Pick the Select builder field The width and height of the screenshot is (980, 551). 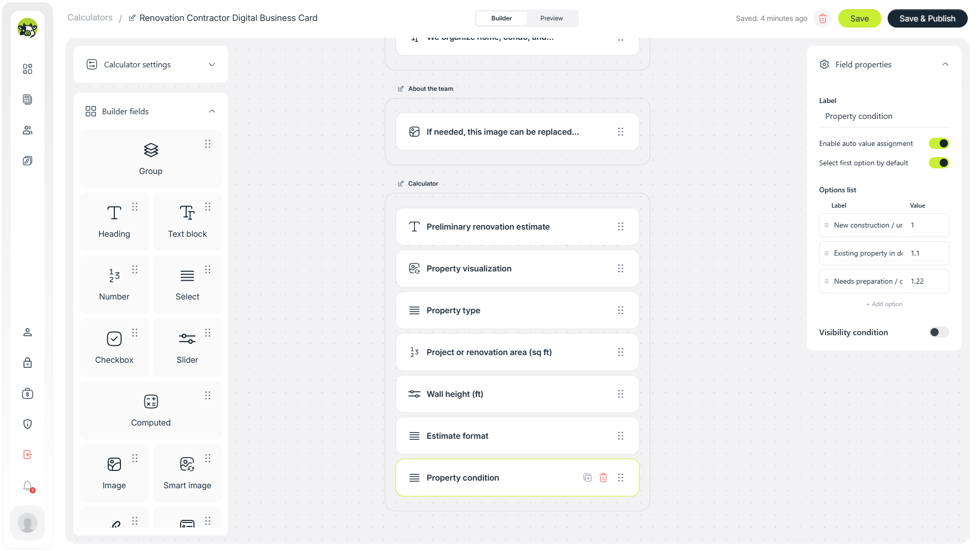[187, 284]
